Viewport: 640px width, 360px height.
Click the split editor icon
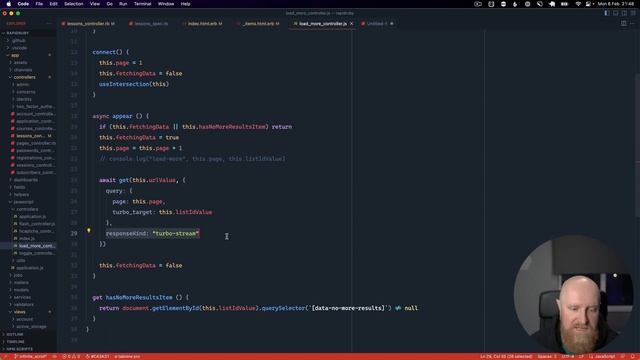[624, 24]
